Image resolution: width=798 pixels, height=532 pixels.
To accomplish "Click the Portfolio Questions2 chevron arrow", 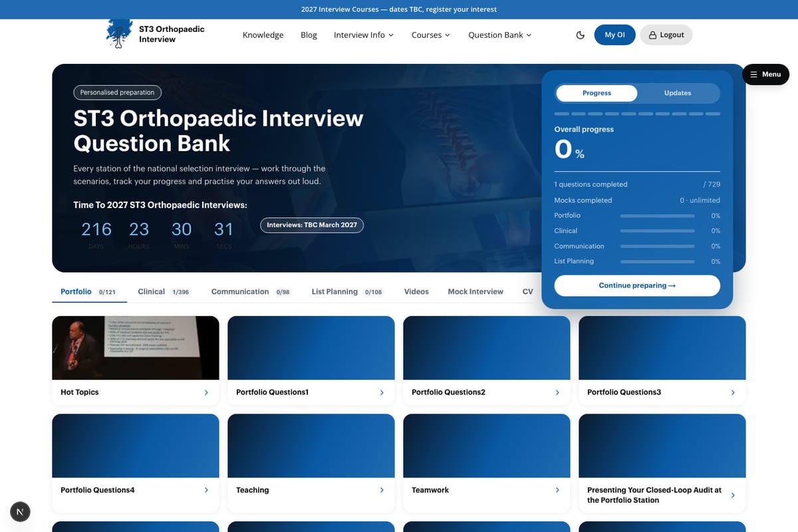I will tap(557, 393).
